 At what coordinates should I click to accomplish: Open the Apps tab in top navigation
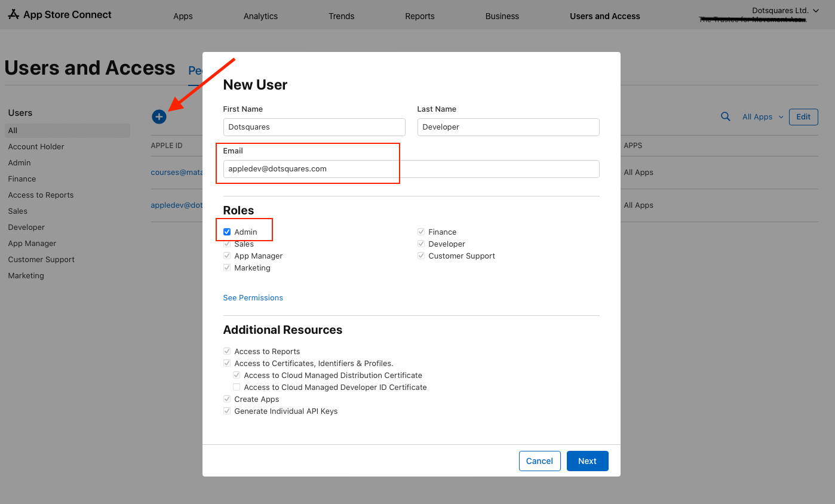click(183, 16)
